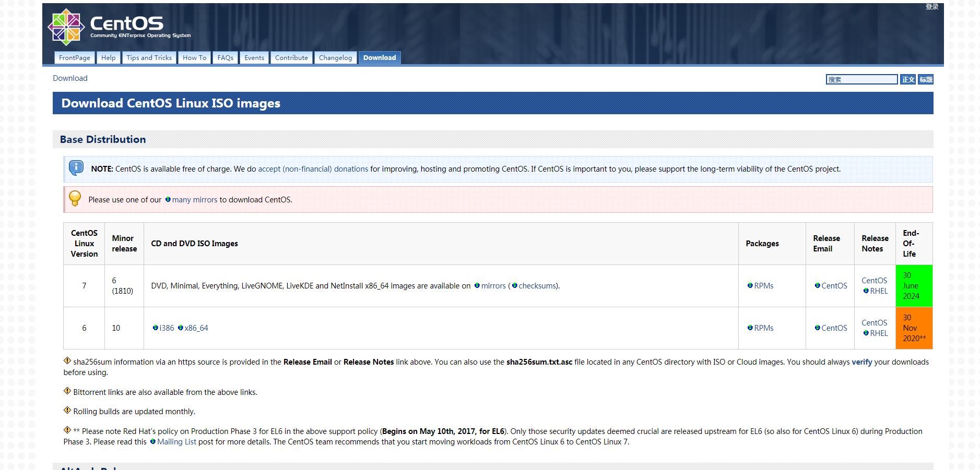Open RHEL release notes link for version 6

point(876,333)
